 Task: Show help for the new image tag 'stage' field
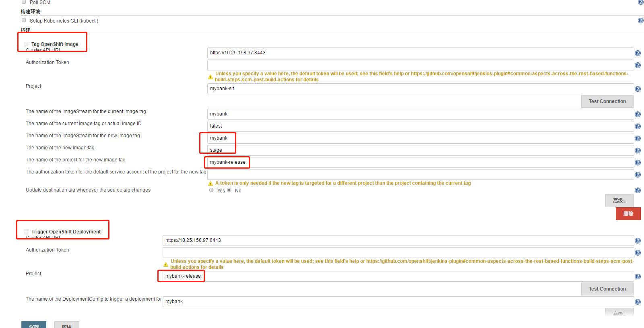[638, 151]
